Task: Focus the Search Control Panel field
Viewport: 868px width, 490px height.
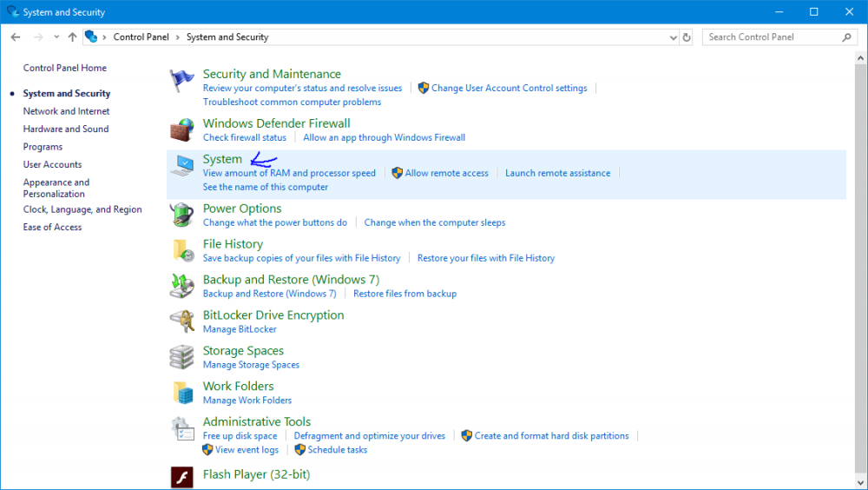Action: pos(779,37)
